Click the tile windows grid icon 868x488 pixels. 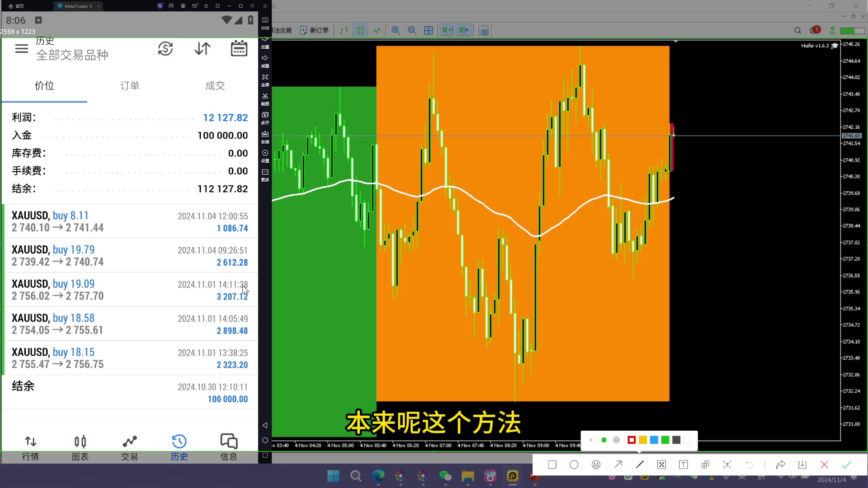pyautogui.click(x=429, y=30)
